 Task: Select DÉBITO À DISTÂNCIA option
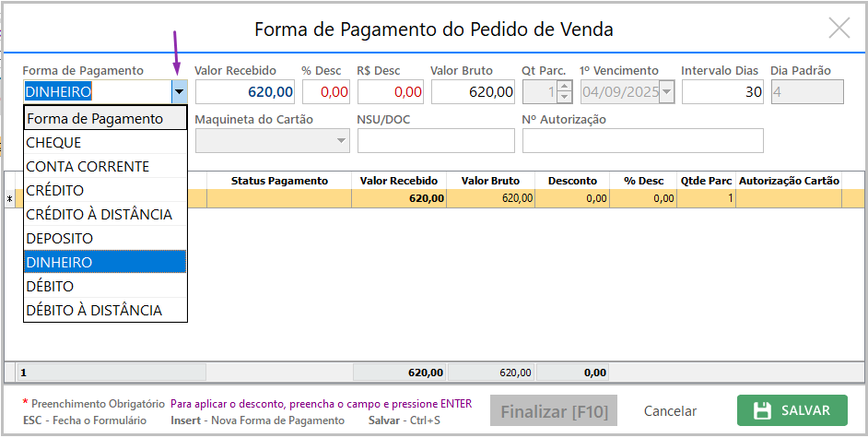[105, 311]
